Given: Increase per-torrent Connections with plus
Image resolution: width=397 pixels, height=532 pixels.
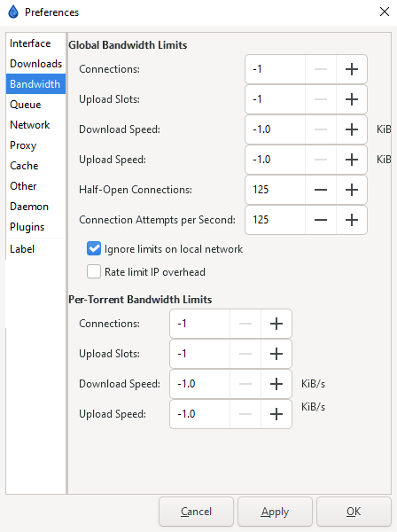Looking at the screenshot, I should [x=276, y=324].
